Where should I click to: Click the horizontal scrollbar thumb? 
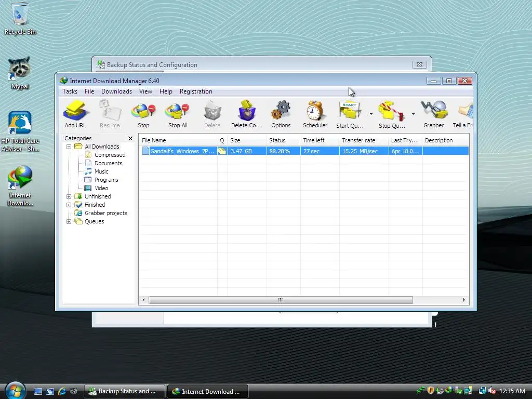281,300
